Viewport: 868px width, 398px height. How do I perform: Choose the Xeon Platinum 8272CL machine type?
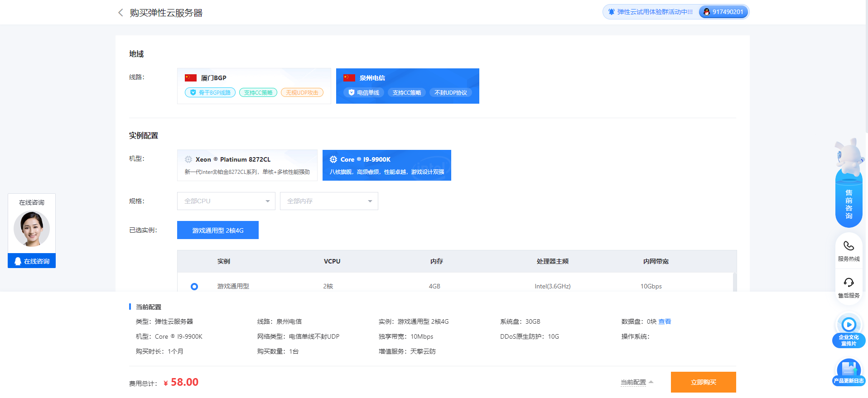pyautogui.click(x=247, y=165)
